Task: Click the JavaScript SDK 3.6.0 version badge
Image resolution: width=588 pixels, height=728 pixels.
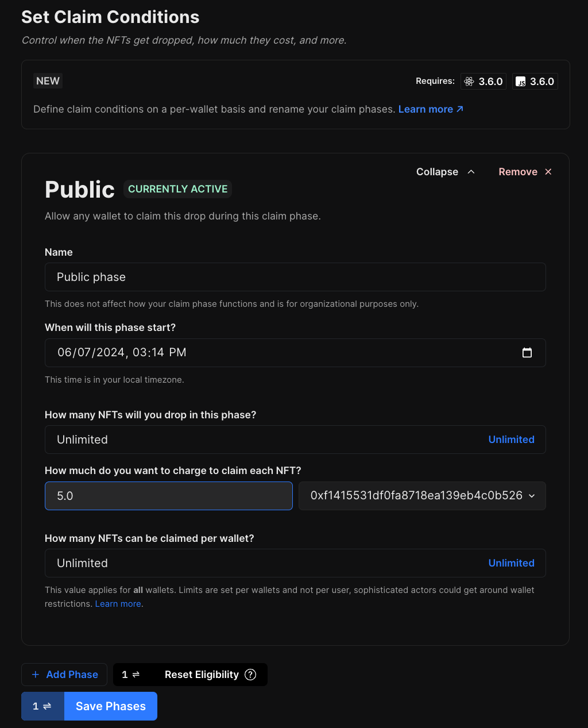Action: [535, 82]
